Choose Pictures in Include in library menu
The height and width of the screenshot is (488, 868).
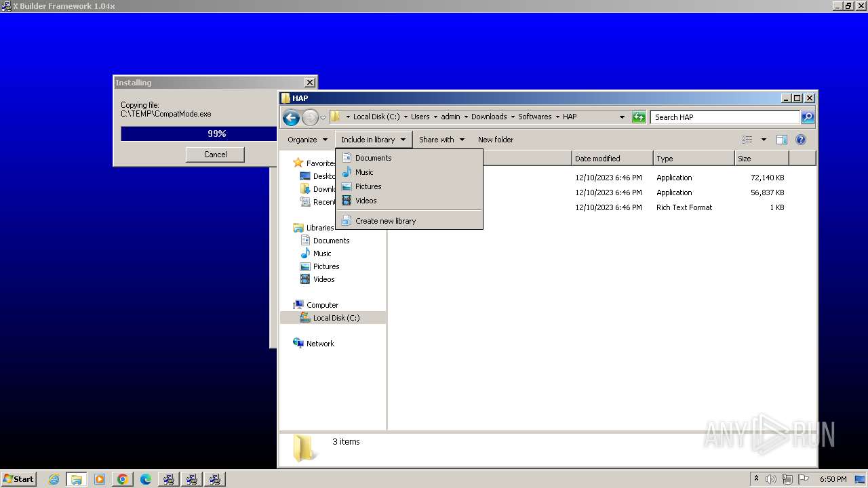point(409,186)
